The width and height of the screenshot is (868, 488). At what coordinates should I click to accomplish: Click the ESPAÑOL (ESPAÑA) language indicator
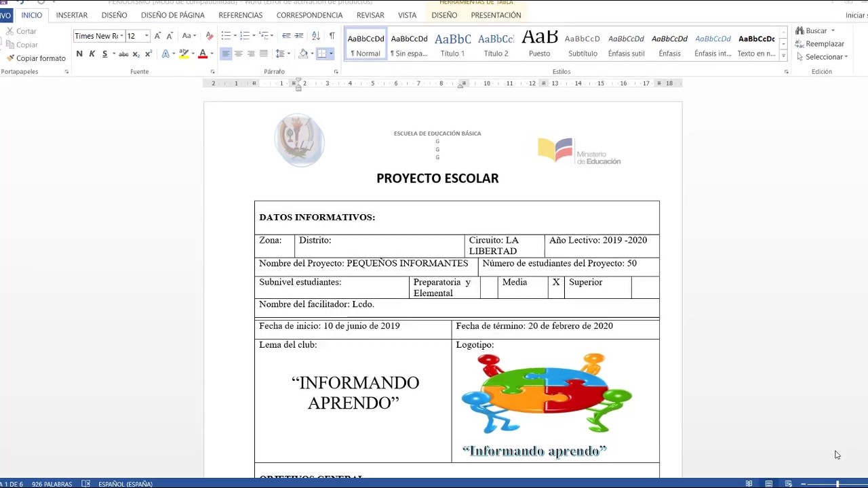point(125,484)
